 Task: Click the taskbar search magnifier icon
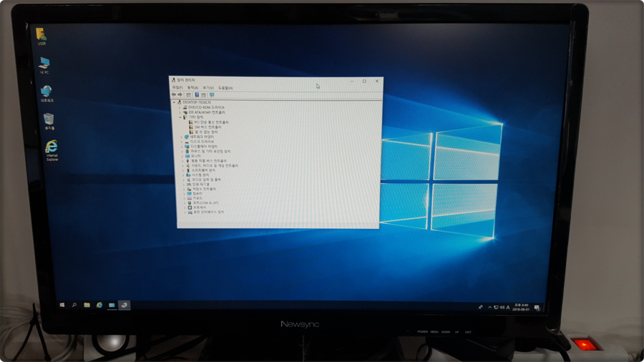point(74,305)
